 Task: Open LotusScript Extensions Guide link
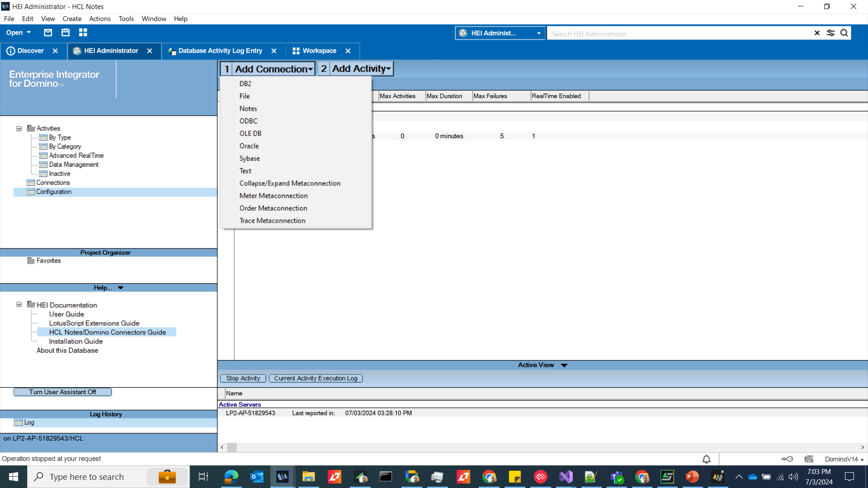click(x=94, y=323)
